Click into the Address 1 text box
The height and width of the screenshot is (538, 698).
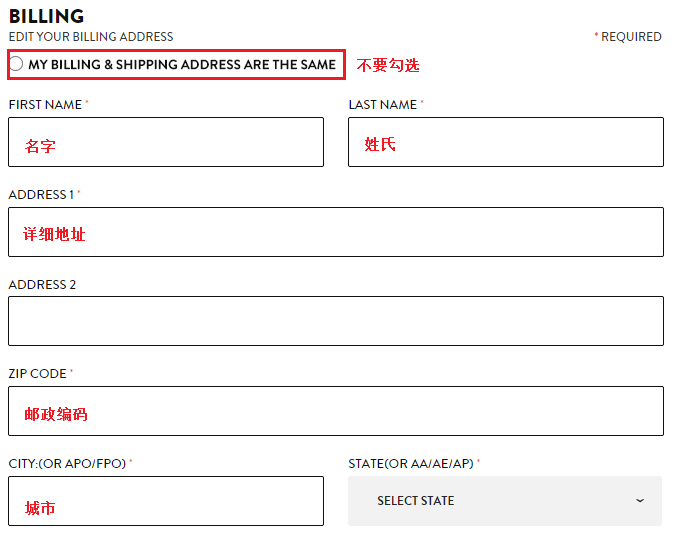coord(336,232)
